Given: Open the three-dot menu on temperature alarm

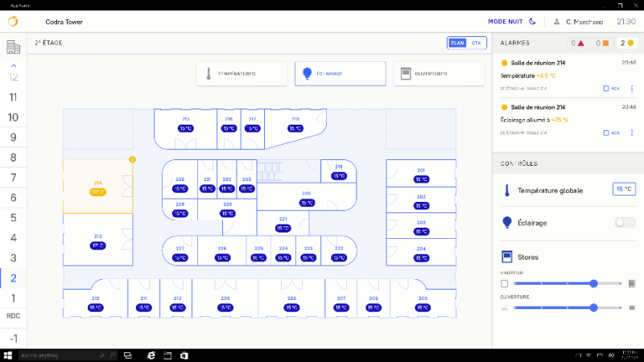Looking at the screenshot, I should point(631,88).
